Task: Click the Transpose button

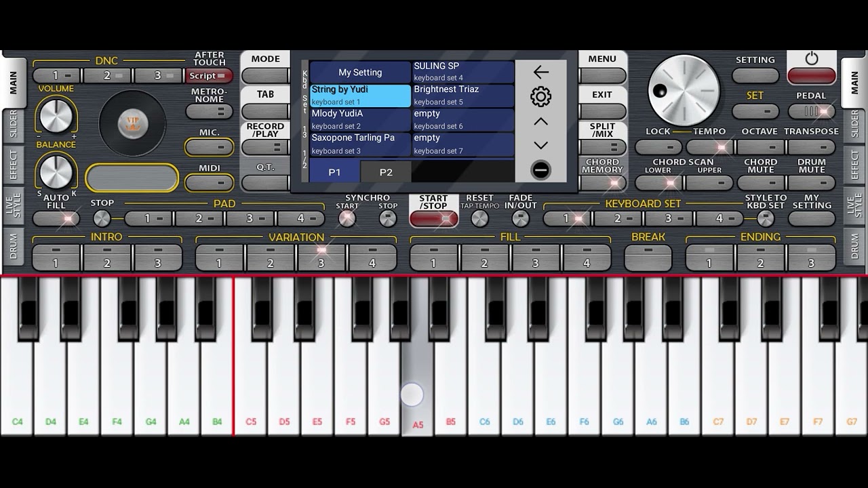Action: (x=812, y=147)
